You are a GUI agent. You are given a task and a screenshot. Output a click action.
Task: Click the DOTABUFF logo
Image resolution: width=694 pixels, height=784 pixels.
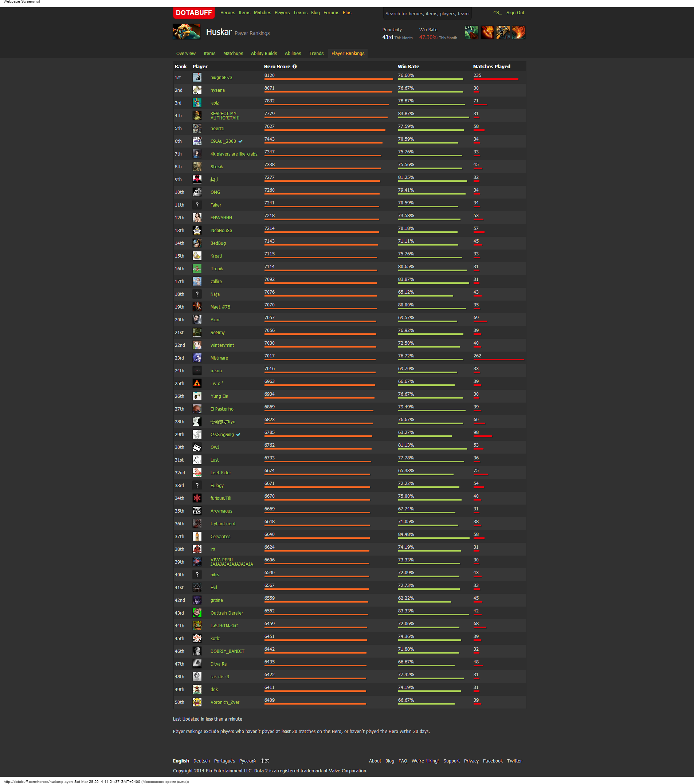click(194, 13)
